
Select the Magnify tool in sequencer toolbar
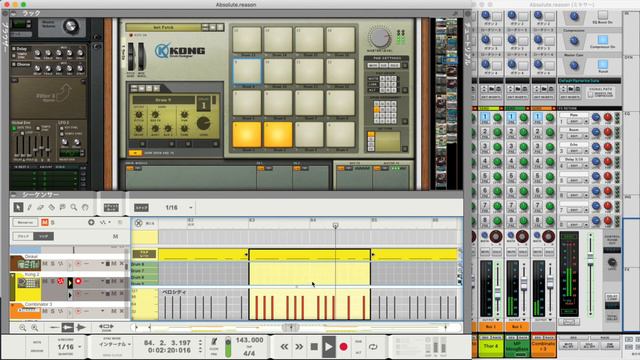74,207
